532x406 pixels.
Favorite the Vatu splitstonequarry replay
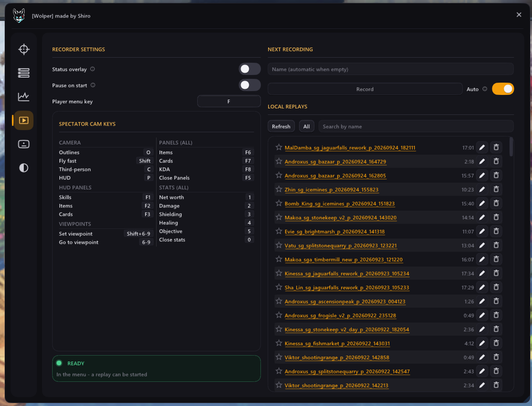coord(279,245)
